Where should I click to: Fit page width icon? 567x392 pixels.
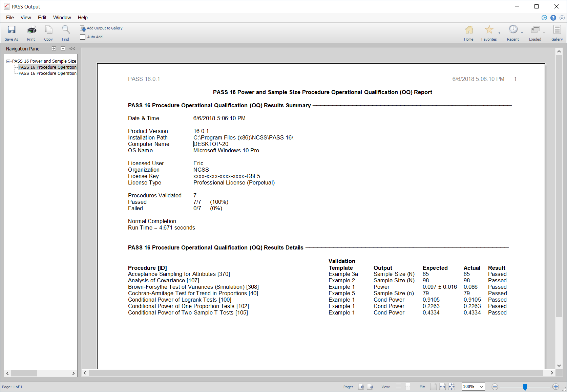(x=443, y=387)
